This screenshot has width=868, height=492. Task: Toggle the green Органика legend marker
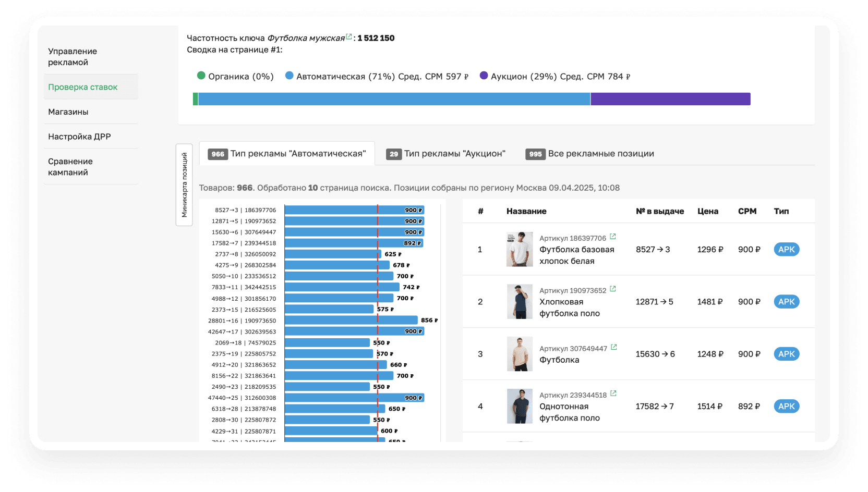coord(201,76)
